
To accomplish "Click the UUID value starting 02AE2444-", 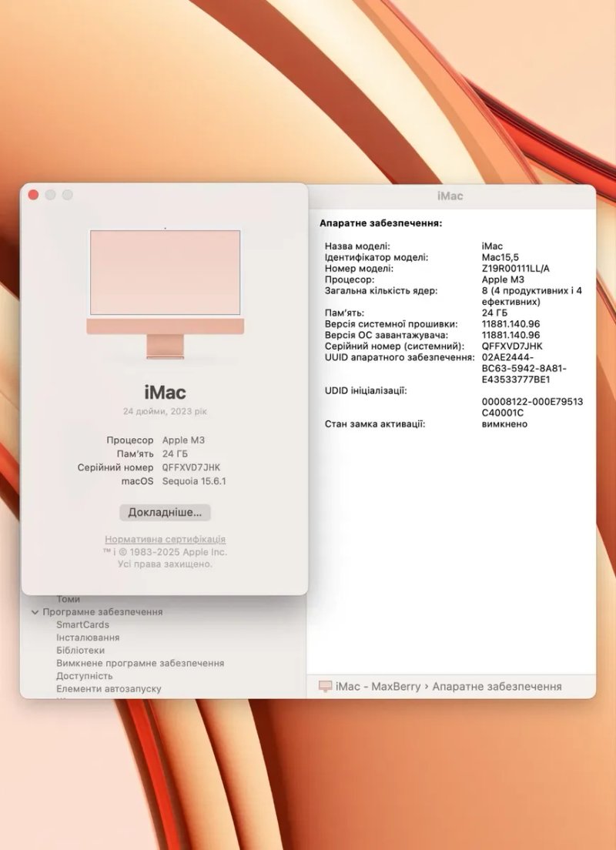I will click(x=524, y=368).
